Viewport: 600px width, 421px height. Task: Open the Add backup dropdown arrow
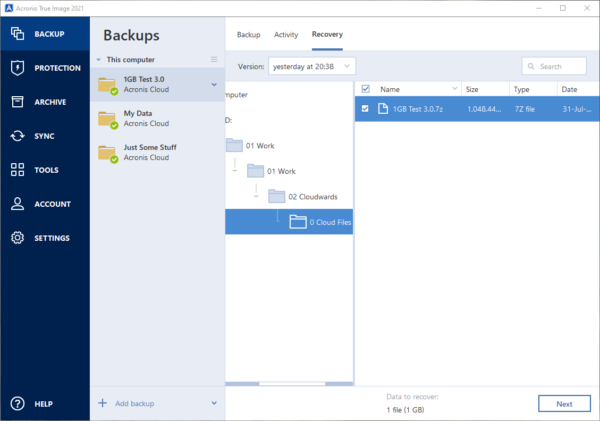(214, 403)
